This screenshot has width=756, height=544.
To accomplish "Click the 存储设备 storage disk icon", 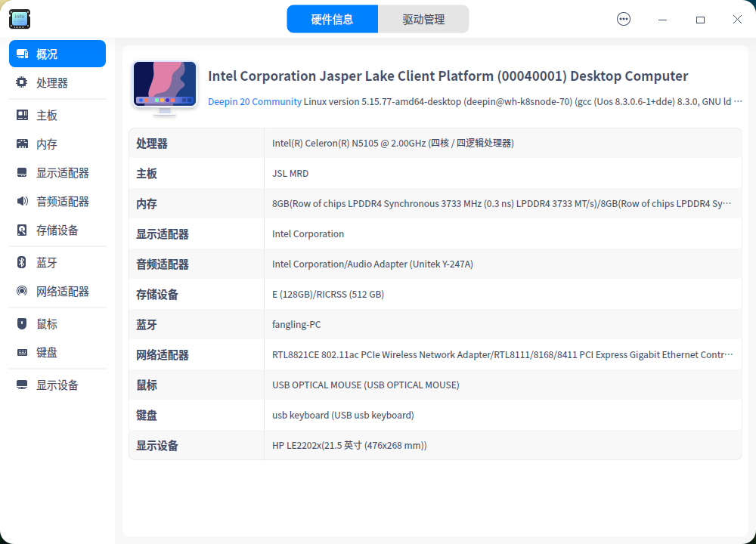I will tap(22, 230).
